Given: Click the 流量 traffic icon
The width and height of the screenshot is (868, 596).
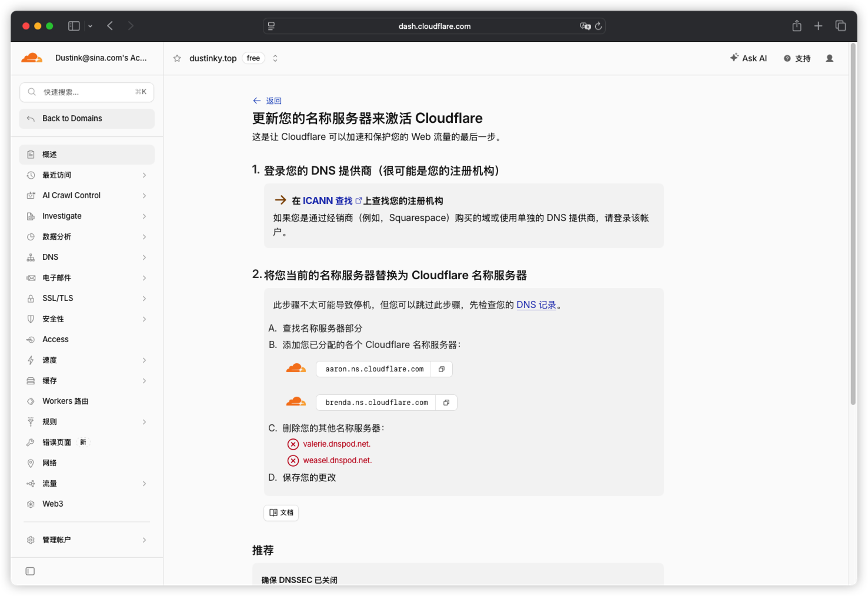Looking at the screenshot, I should pos(31,484).
